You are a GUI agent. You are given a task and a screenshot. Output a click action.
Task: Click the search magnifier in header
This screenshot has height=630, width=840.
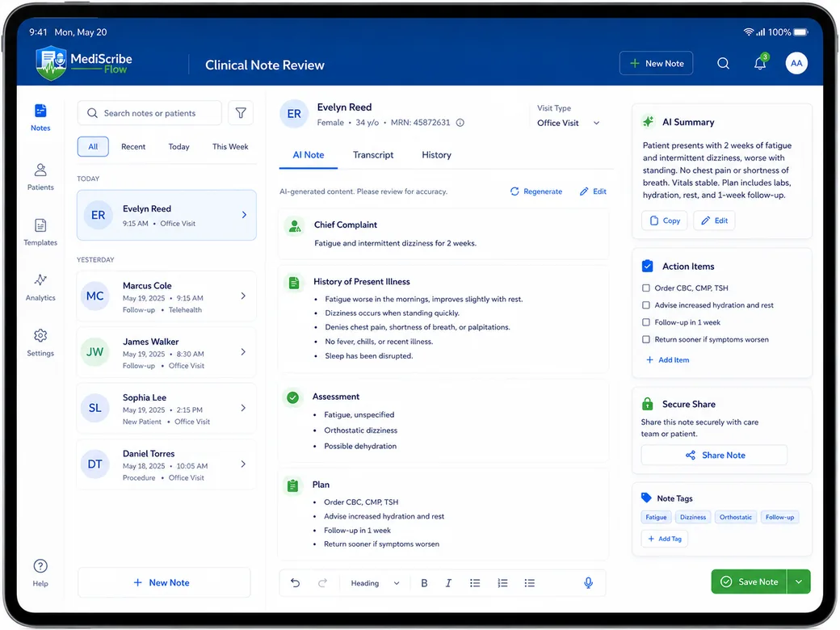(x=723, y=63)
